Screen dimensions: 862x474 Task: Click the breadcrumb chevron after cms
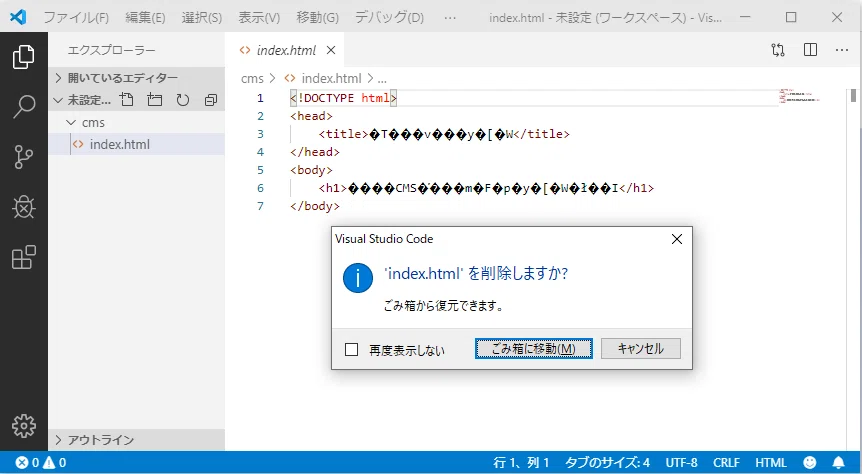tap(272, 78)
